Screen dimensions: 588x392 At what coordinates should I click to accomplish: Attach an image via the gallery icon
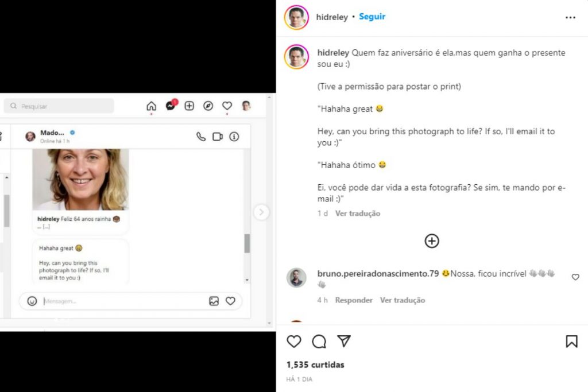coord(213,300)
